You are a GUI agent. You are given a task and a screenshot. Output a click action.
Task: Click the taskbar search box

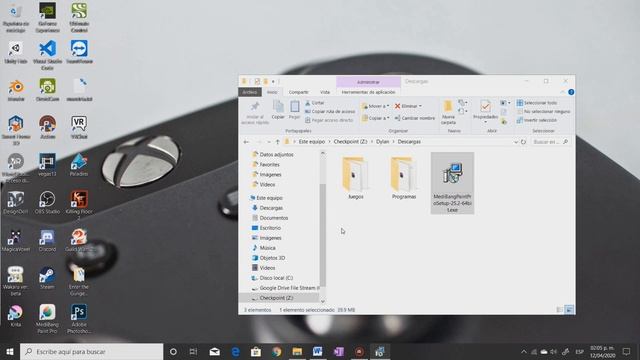tap(91, 351)
